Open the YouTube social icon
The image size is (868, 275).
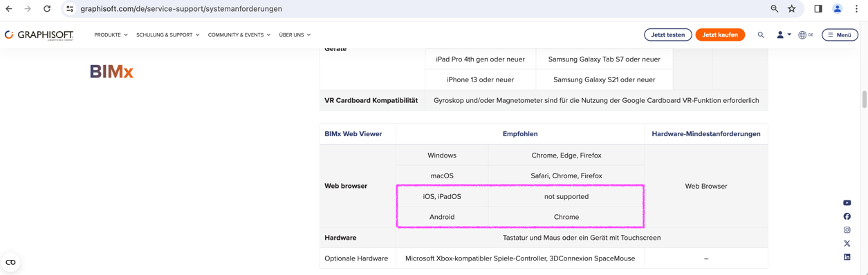(x=847, y=203)
